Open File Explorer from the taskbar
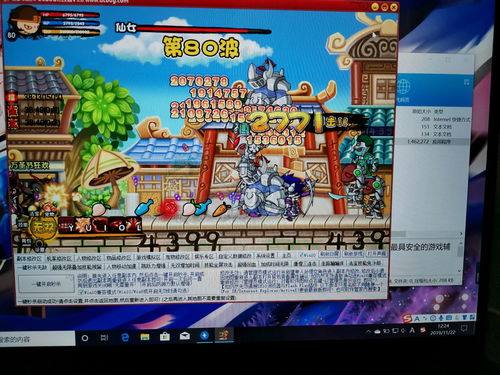500x375 pixels. pos(145,337)
